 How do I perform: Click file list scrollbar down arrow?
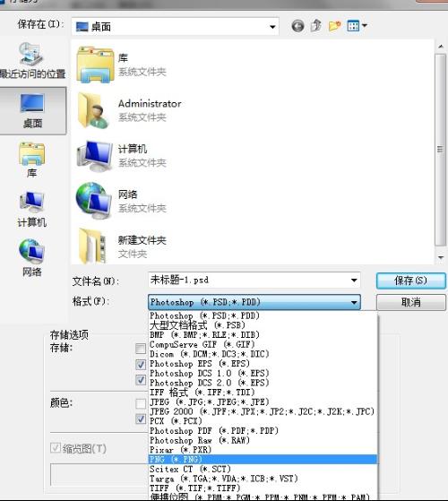click(441, 257)
